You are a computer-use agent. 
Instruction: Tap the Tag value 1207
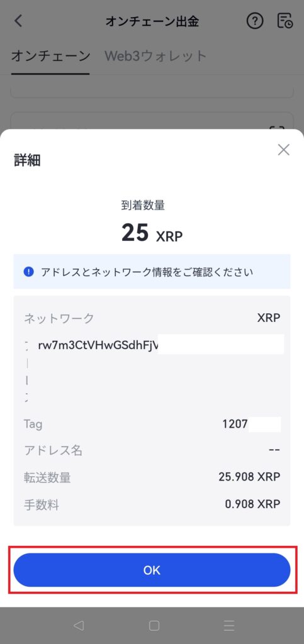(x=235, y=424)
